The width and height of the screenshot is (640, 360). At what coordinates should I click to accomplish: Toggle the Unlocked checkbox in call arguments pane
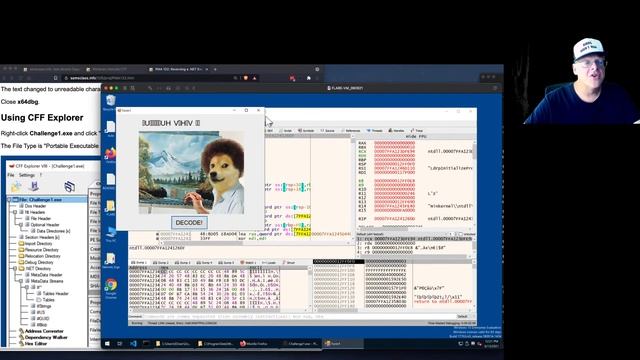(460, 234)
